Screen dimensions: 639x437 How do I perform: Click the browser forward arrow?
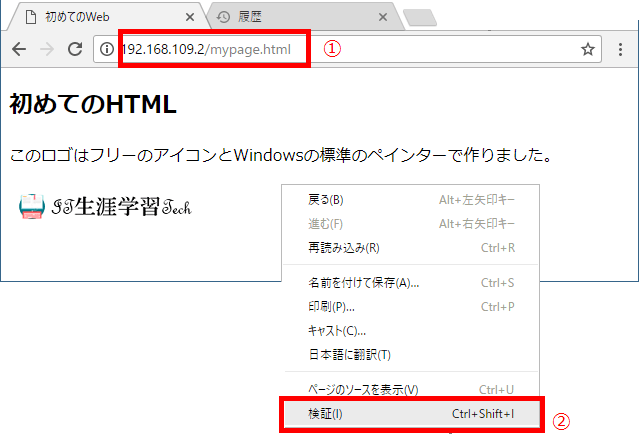coord(47,49)
